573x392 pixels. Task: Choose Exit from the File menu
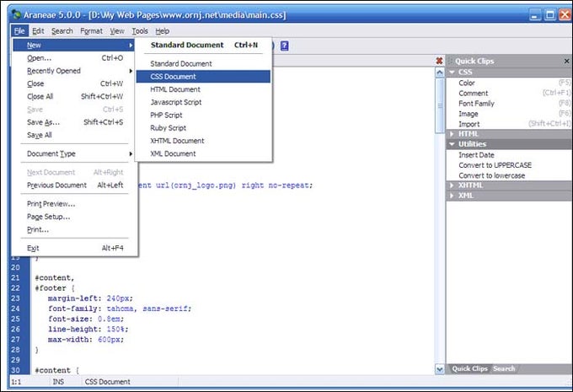click(x=74, y=248)
